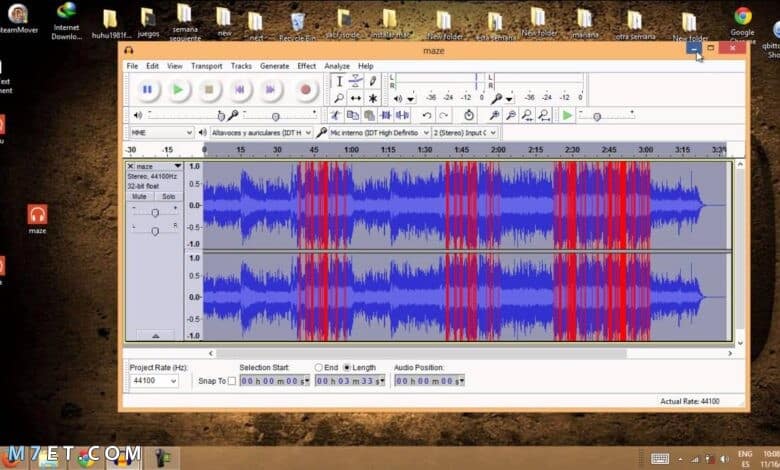Click the maze track gain slider
Viewport: 780px width, 470px height.
pos(155,212)
